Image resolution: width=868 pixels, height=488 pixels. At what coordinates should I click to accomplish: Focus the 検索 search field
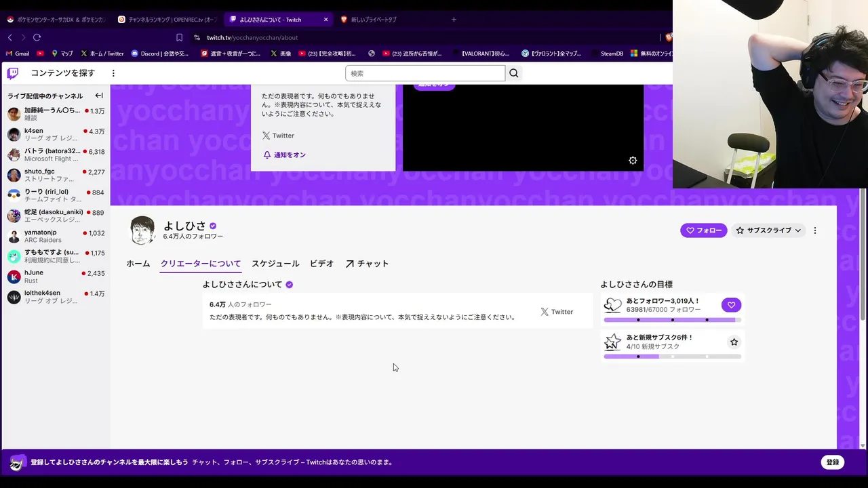pyautogui.click(x=425, y=73)
